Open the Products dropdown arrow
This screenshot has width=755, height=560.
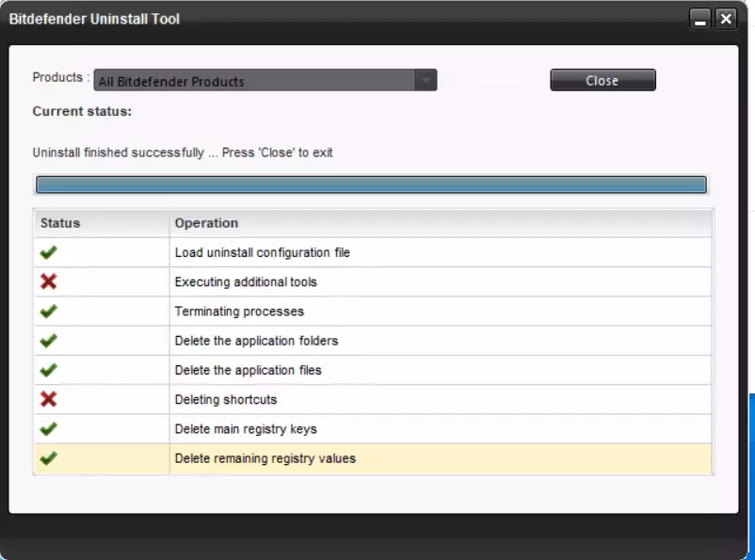pyautogui.click(x=426, y=80)
